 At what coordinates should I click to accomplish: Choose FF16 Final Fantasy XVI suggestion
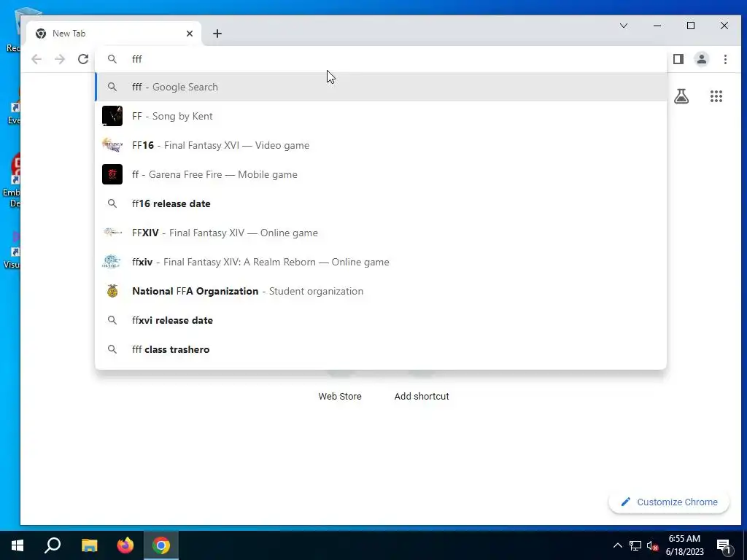click(x=381, y=145)
